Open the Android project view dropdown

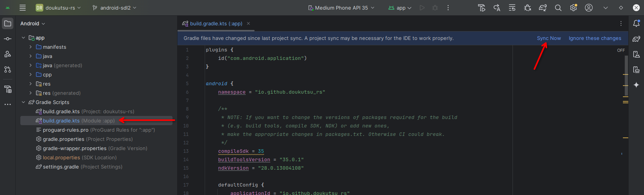pos(33,23)
